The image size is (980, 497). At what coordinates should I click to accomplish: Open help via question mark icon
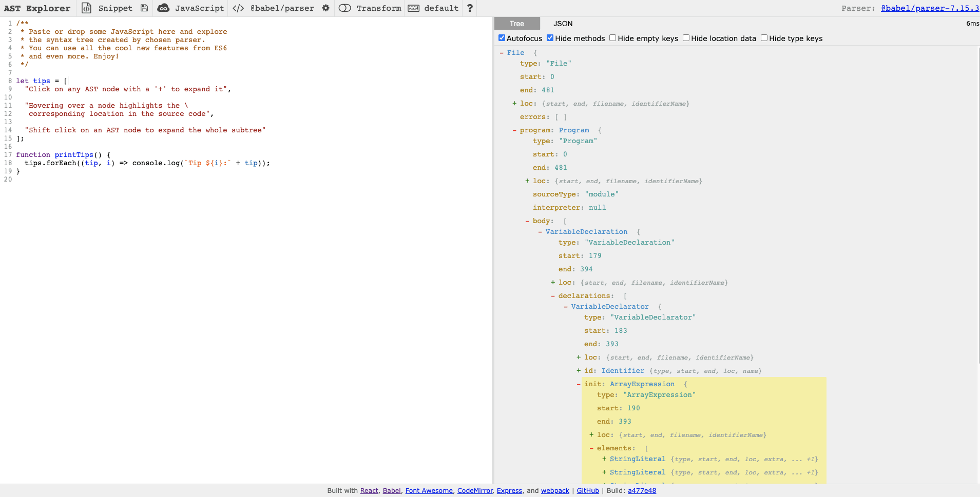470,8
